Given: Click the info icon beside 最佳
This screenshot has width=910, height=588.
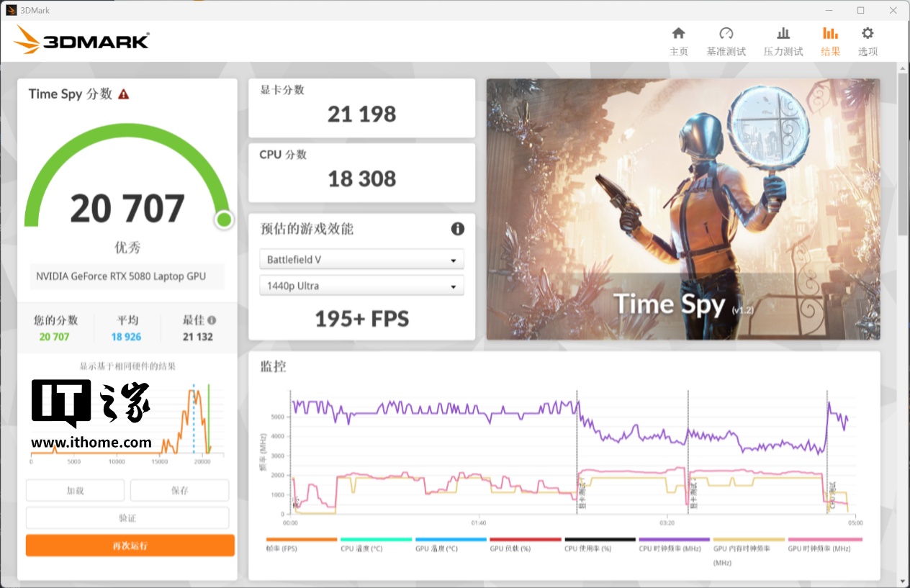Looking at the screenshot, I should [x=212, y=320].
